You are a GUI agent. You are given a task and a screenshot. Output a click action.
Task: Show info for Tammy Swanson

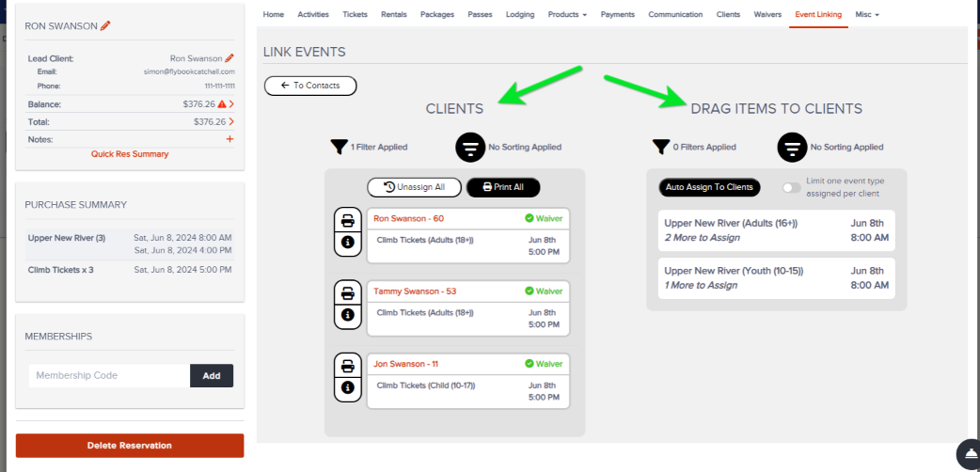tap(348, 315)
